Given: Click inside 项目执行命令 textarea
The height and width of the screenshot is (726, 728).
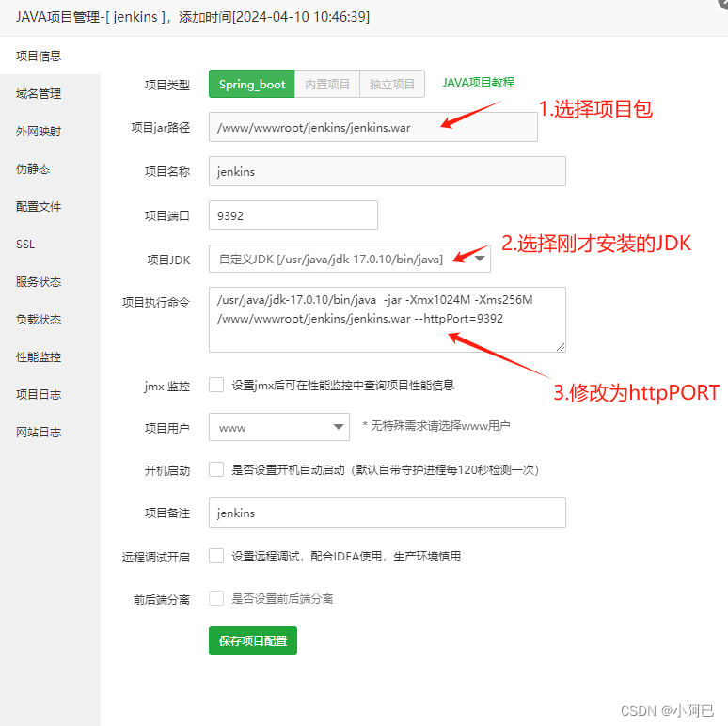Looking at the screenshot, I should coord(388,320).
